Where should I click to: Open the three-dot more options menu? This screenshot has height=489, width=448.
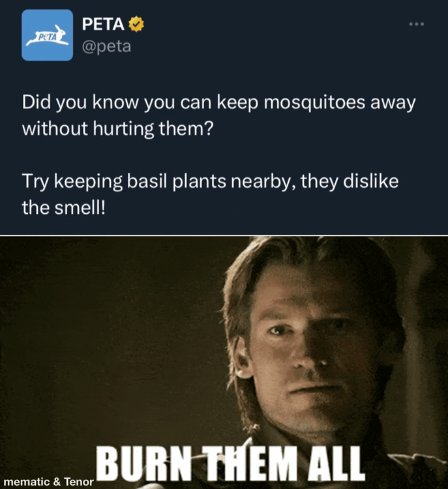point(417,24)
